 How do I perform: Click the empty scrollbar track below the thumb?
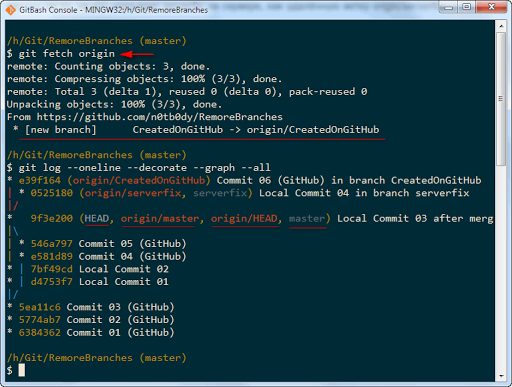501,268
